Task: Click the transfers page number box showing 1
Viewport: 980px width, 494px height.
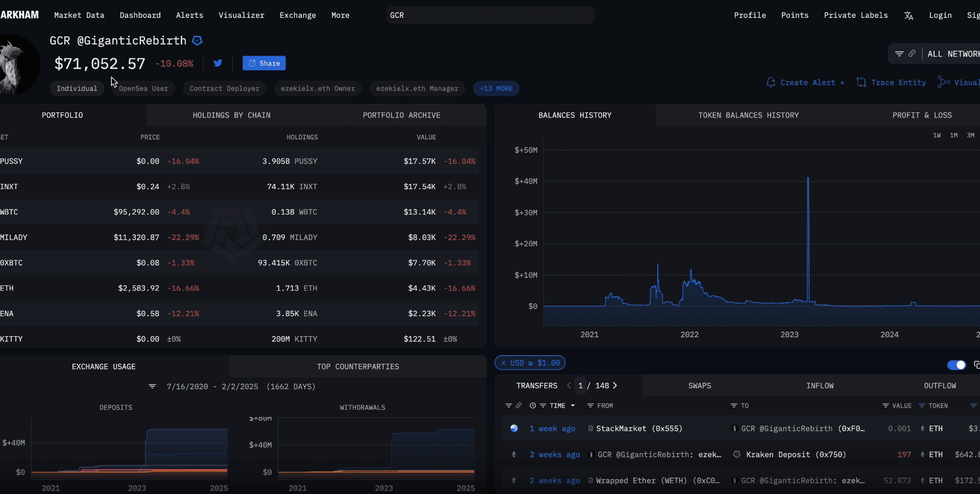Action: (581, 386)
